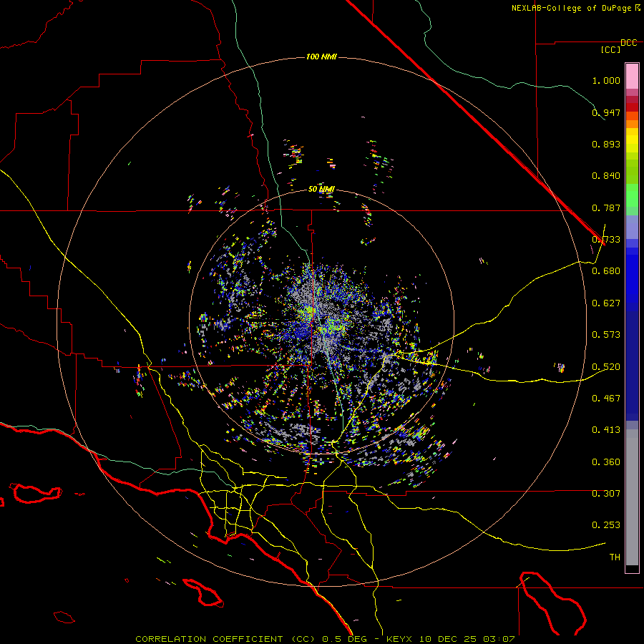Click the 0.947 legend value
The height and width of the screenshot is (644, 644).
[606, 112]
